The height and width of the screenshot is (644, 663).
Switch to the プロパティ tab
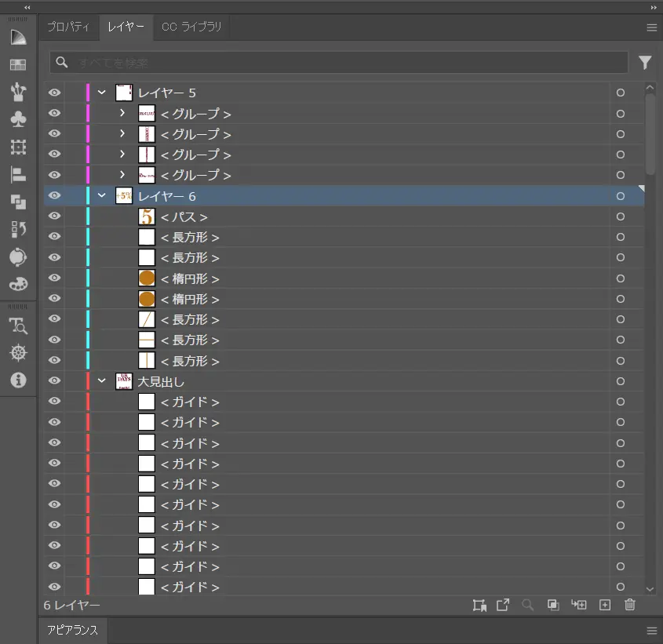point(67,27)
